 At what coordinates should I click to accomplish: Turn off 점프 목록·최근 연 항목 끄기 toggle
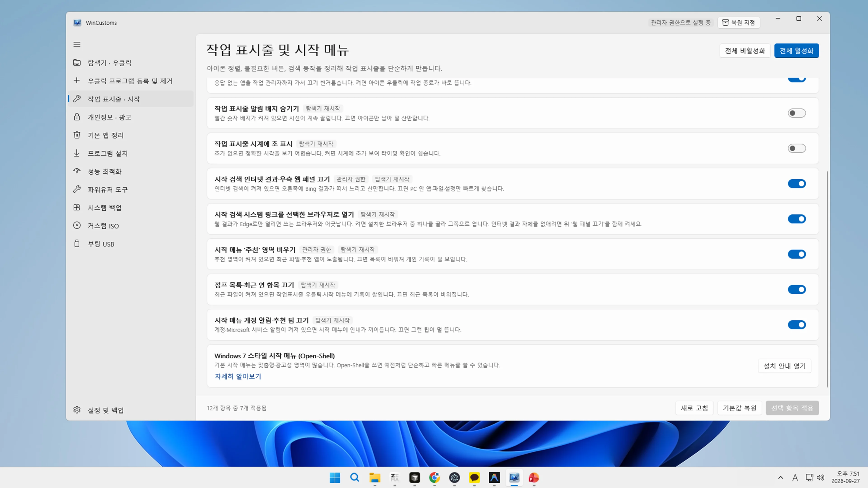(x=797, y=290)
